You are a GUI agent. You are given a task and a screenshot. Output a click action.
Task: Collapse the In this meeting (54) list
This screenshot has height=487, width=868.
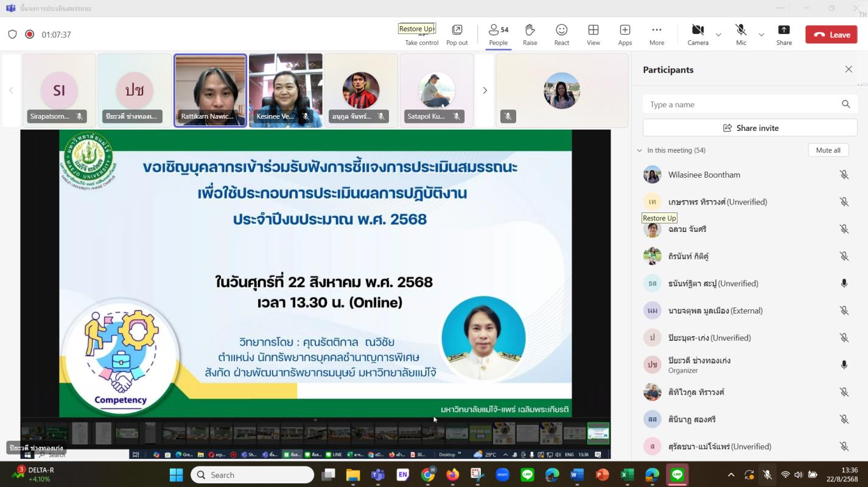[x=639, y=150]
